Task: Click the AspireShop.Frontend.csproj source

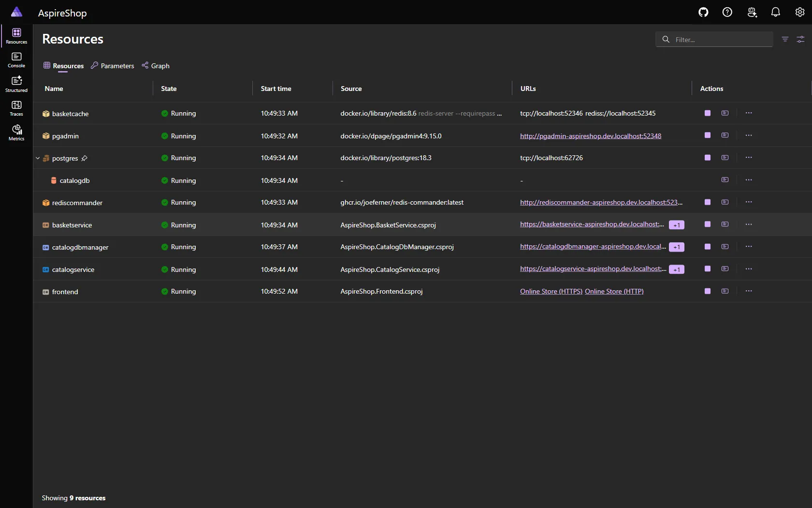Action: tap(381, 291)
